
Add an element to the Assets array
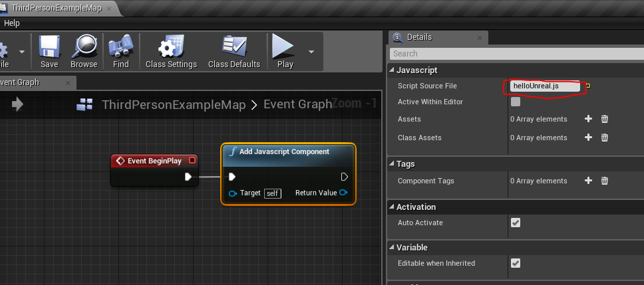(x=589, y=119)
